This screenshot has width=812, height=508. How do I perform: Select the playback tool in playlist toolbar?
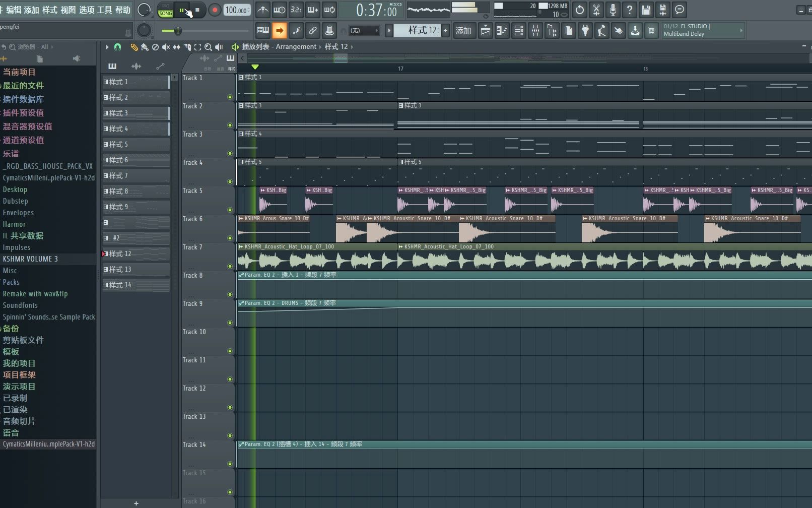[x=219, y=47]
